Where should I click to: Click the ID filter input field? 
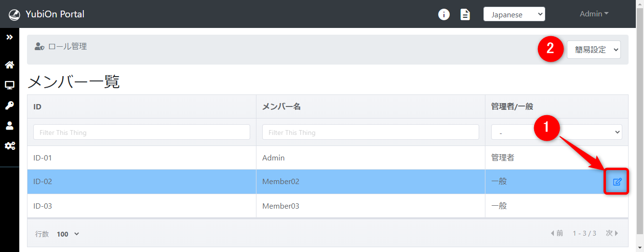coord(142,132)
